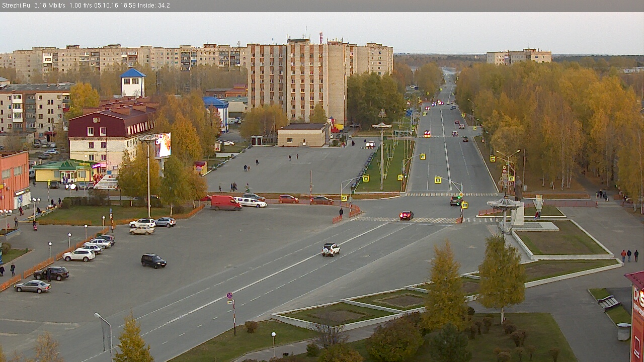Select the Inside: 34.2 temperature reading

153,6
